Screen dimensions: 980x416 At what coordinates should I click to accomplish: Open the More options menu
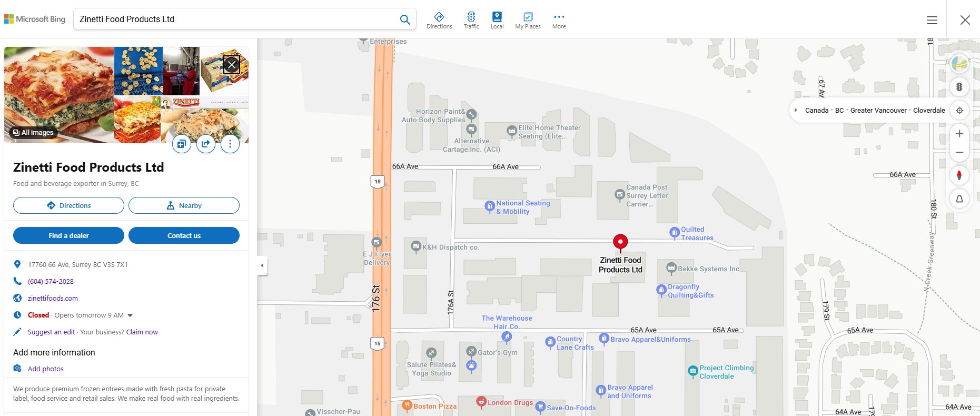pyautogui.click(x=559, y=20)
